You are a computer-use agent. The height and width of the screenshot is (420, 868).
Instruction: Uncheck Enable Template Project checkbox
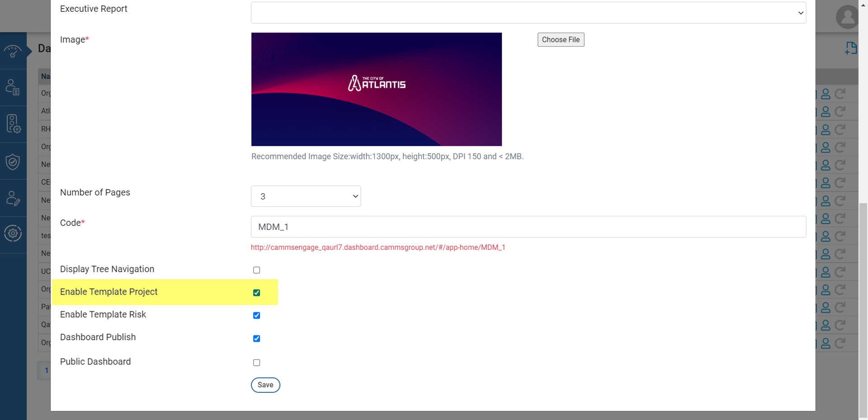coord(256,293)
